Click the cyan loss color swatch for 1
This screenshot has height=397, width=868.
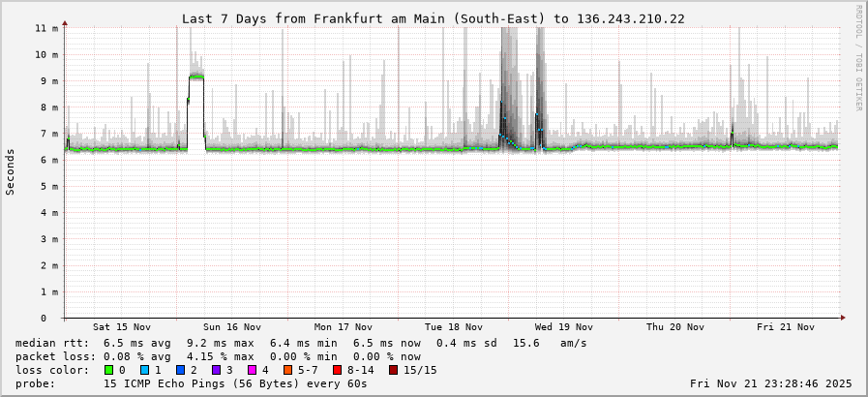[144, 370]
